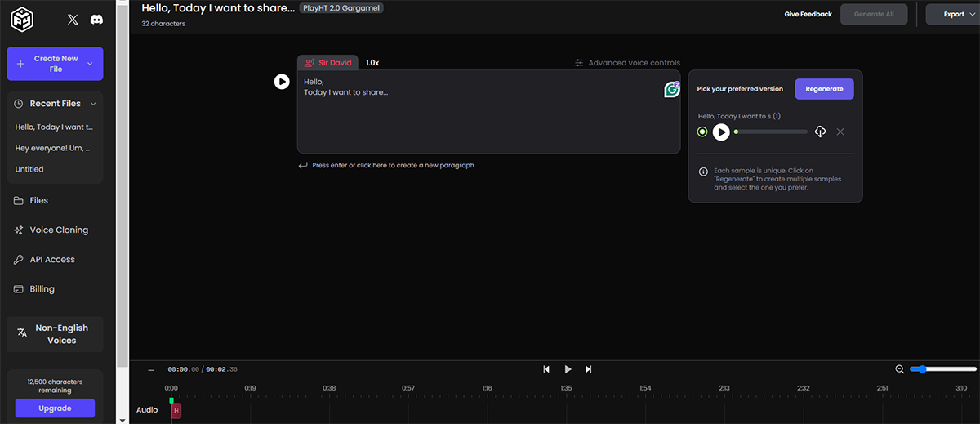This screenshot has width=980, height=424.
Task: Play the paragraph with the left play icon
Action: [x=282, y=81]
